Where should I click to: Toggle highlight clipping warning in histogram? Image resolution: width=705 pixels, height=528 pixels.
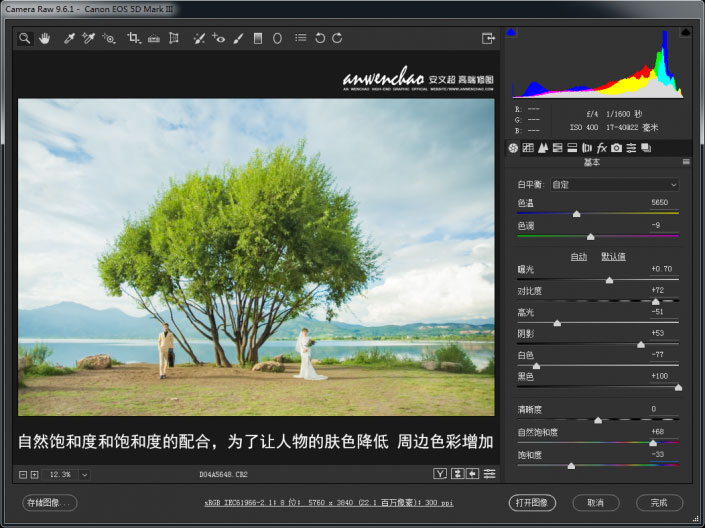click(685, 32)
